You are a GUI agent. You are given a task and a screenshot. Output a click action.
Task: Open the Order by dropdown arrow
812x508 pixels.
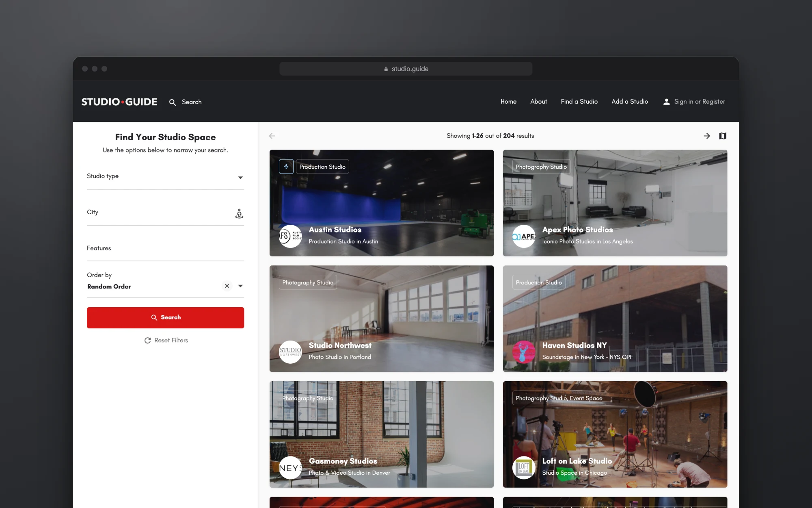pyautogui.click(x=240, y=286)
